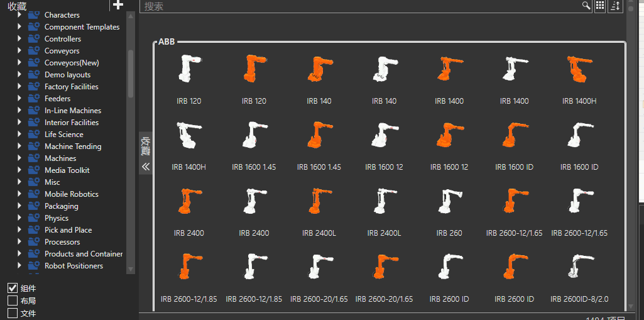Click the ABB group header label
Screen dimensions: 644x320
click(x=166, y=41)
